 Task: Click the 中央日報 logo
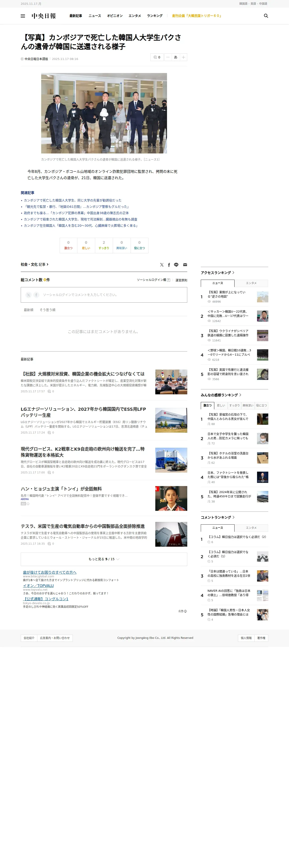(x=44, y=16)
